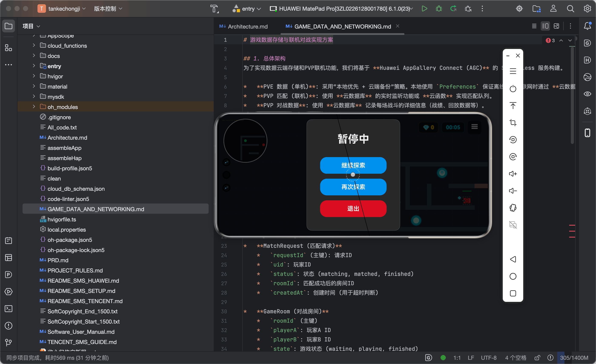Image resolution: width=596 pixels, height=364 pixels.
Task: Open the HUAWEI MatePad Pro device selector
Action: pos(341,9)
